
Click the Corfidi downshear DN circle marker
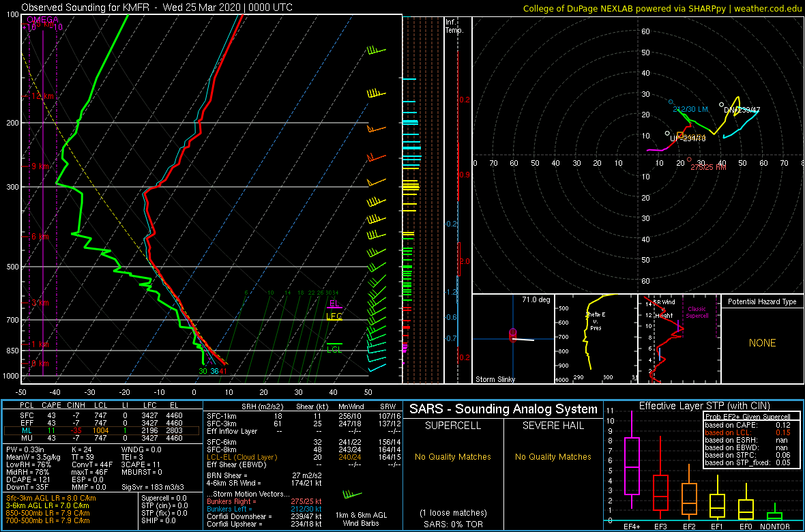pyautogui.click(x=721, y=105)
